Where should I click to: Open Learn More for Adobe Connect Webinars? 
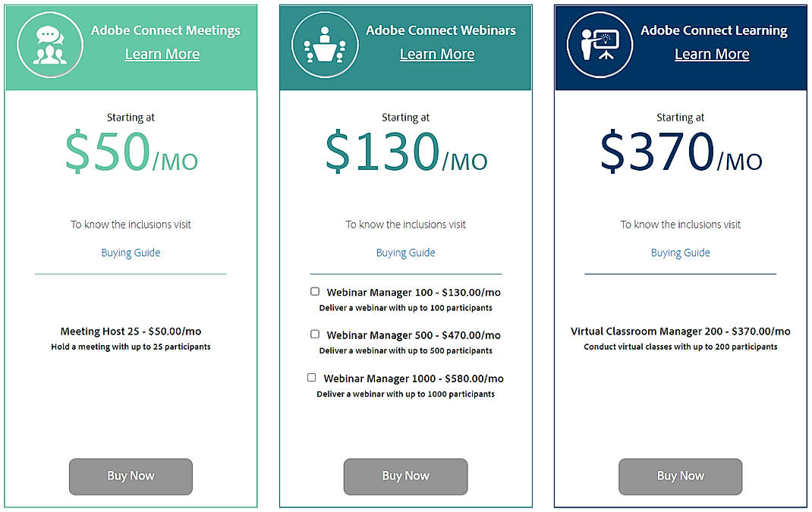(x=437, y=53)
